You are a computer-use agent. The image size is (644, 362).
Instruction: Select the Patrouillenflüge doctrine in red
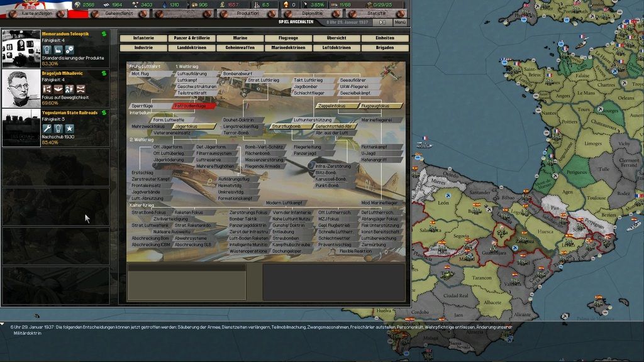tap(195, 106)
